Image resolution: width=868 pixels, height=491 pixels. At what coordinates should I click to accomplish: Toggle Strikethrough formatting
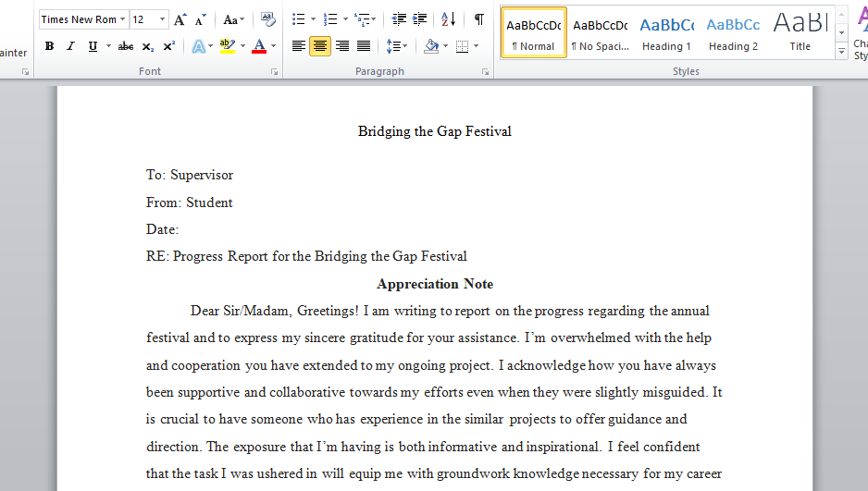pyautogui.click(x=126, y=46)
